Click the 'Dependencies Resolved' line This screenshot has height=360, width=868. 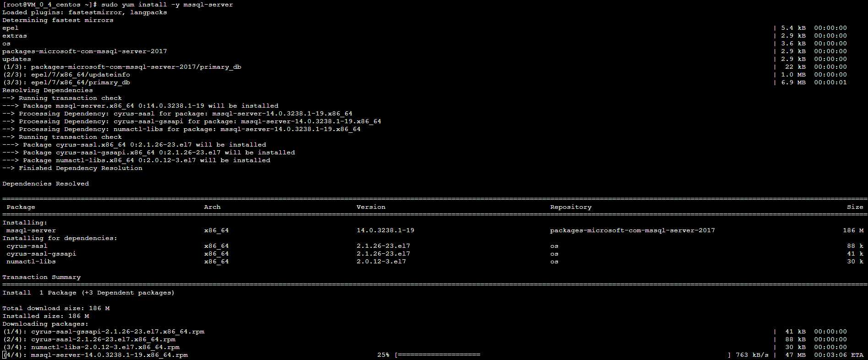click(45, 184)
